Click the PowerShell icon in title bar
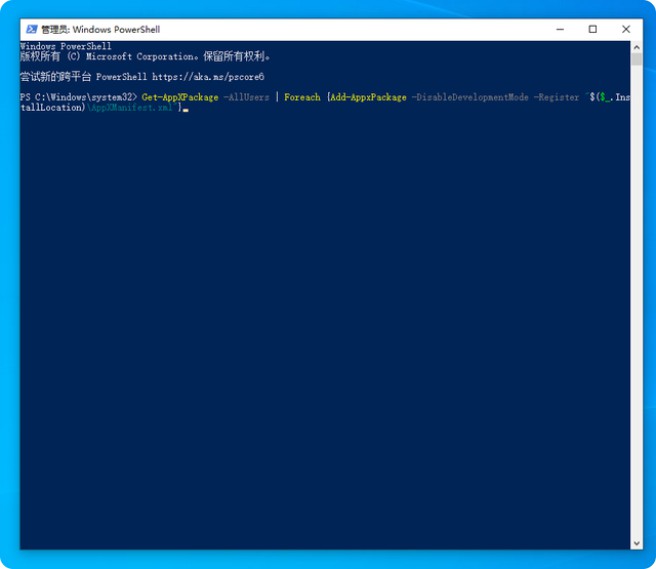Viewport: 656px width, 569px height. click(x=30, y=29)
